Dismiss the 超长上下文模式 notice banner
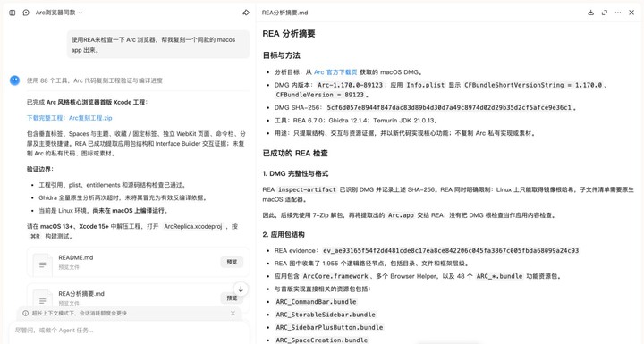The width and height of the screenshot is (644, 344). tap(233, 314)
